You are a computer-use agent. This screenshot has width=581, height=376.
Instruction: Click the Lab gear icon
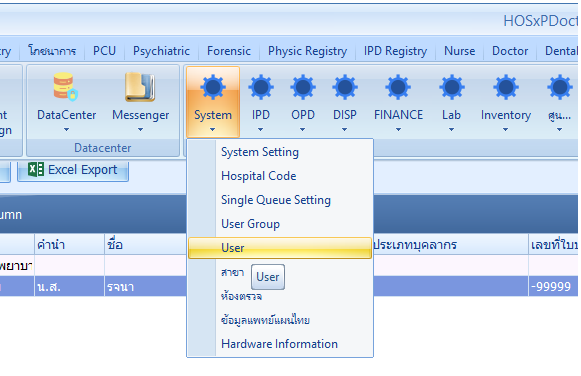[x=451, y=87]
